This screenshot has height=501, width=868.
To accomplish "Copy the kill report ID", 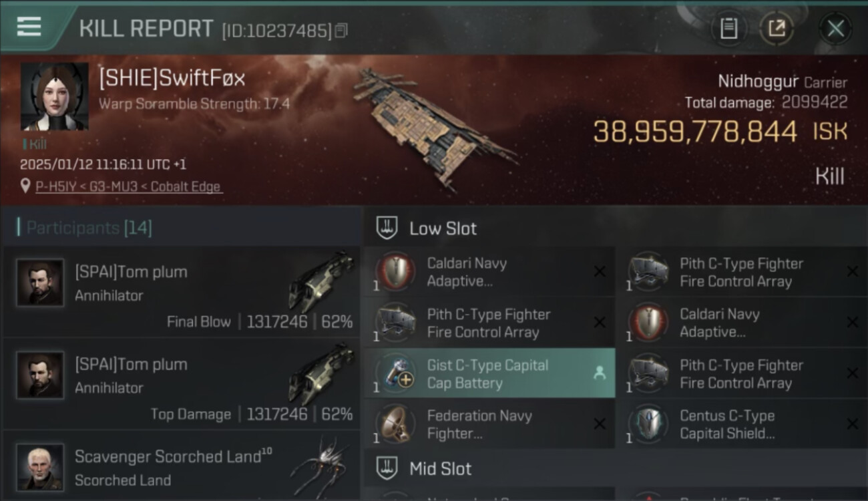I will (341, 31).
